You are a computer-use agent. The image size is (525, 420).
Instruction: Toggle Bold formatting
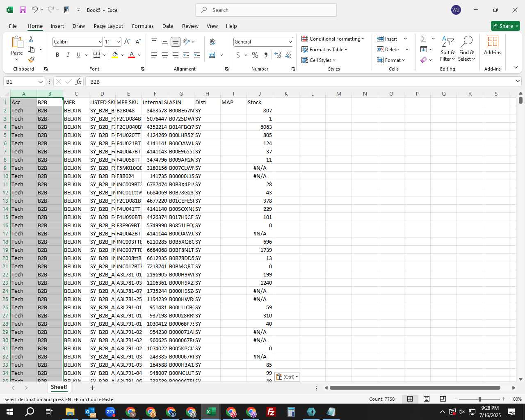(x=57, y=55)
